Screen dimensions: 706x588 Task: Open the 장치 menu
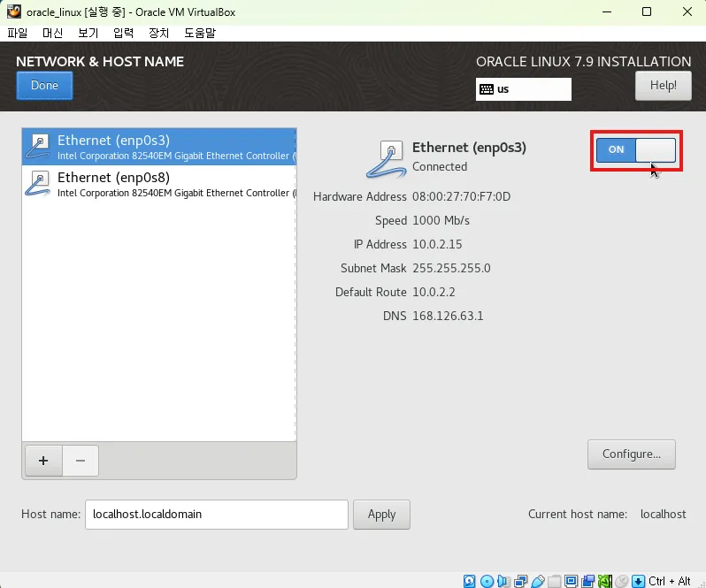159,33
